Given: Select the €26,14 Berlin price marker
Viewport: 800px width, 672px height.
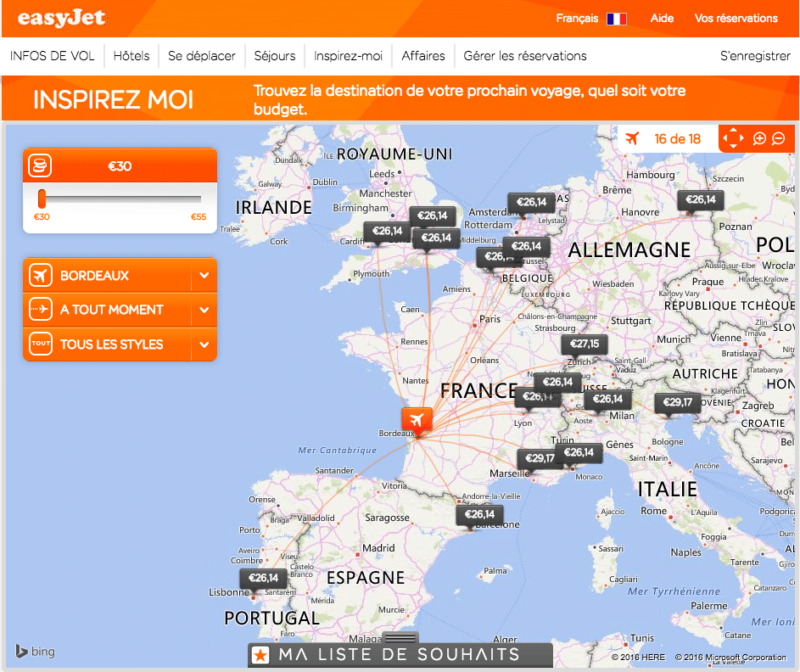Looking at the screenshot, I should pyautogui.click(x=701, y=200).
